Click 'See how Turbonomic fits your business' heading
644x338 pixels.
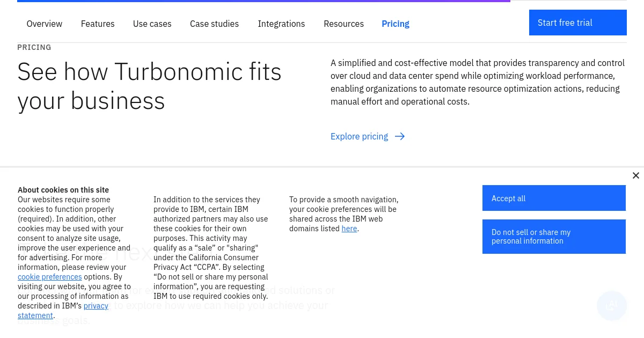(149, 86)
